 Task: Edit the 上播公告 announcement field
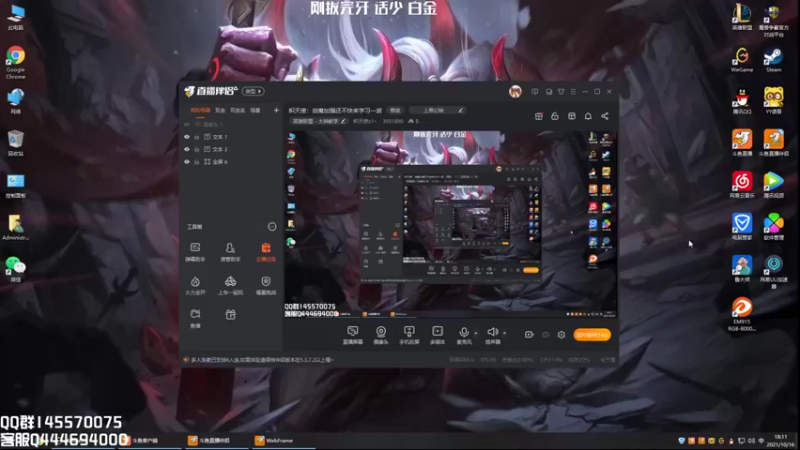coord(438,110)
